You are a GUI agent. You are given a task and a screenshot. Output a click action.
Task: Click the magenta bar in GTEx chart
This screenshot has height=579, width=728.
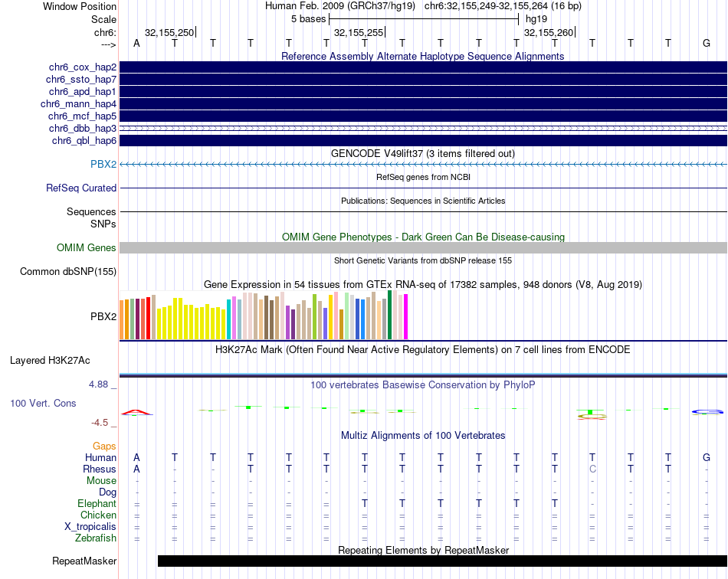(406, 316)
